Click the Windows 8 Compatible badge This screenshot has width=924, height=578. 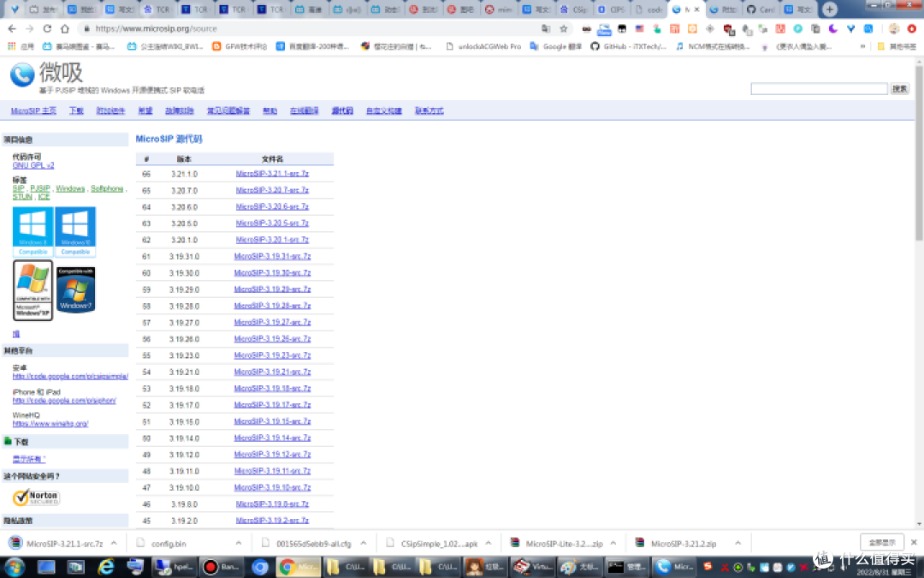tap(33, 231)
